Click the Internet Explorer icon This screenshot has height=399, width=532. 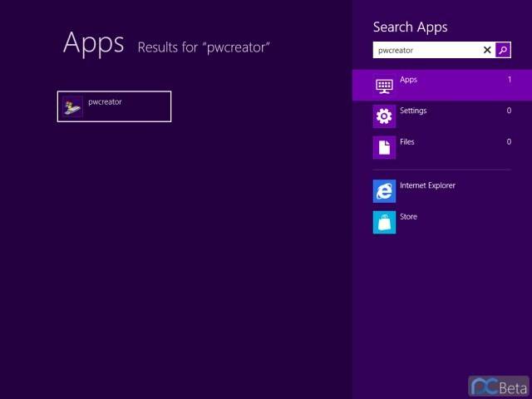[384, 191]
